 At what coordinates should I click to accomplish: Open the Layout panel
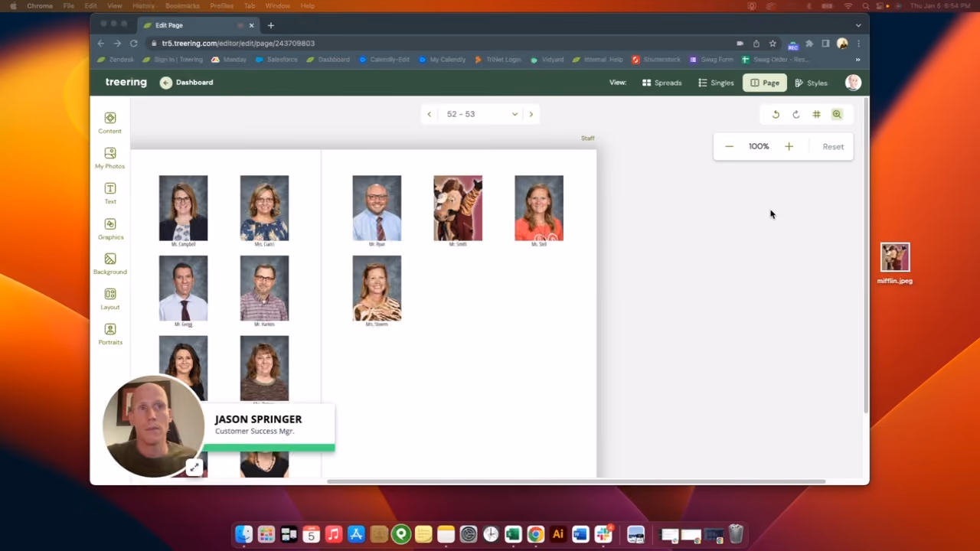pos(110,298)
